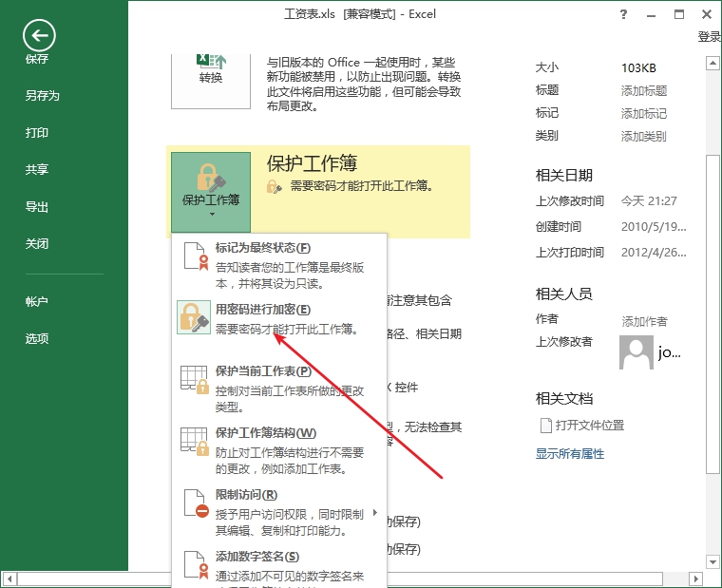The image size is (722, 588).
Task: Click the horizontal scrollbar right arrow
Action: point(695,579)
